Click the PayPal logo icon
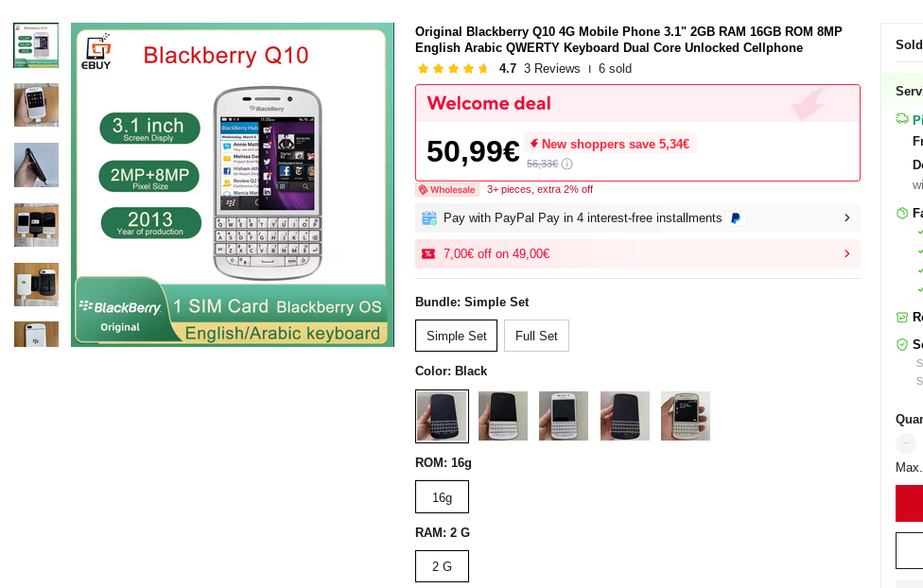 [736, 218]
